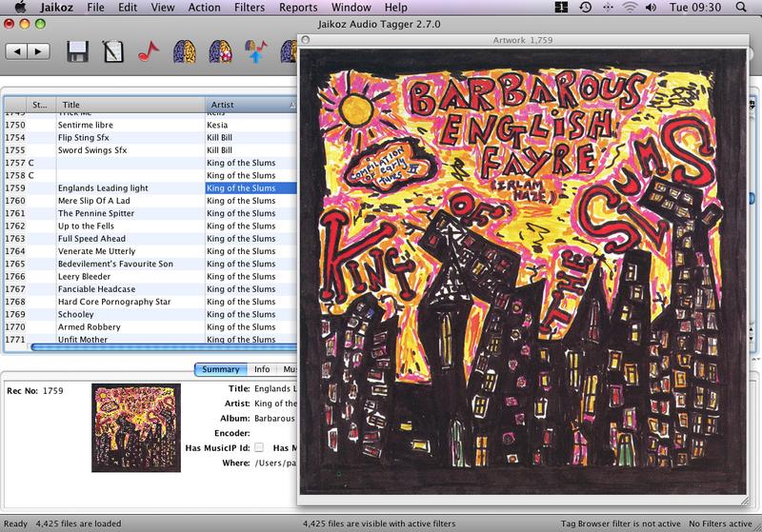
Task: Open the Apple menu
Action: point(21,7)
